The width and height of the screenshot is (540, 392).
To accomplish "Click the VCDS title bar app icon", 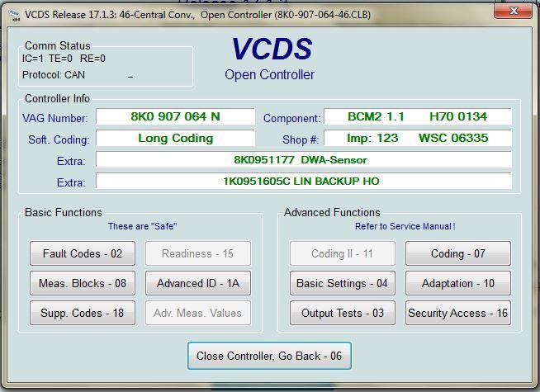I will (15, 15).
